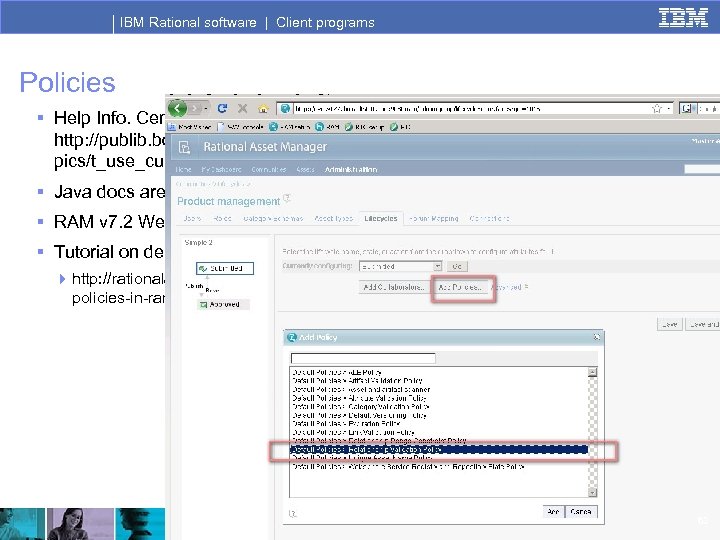Click the Save button on the right

pyautogui.click(x=669, y=324)
